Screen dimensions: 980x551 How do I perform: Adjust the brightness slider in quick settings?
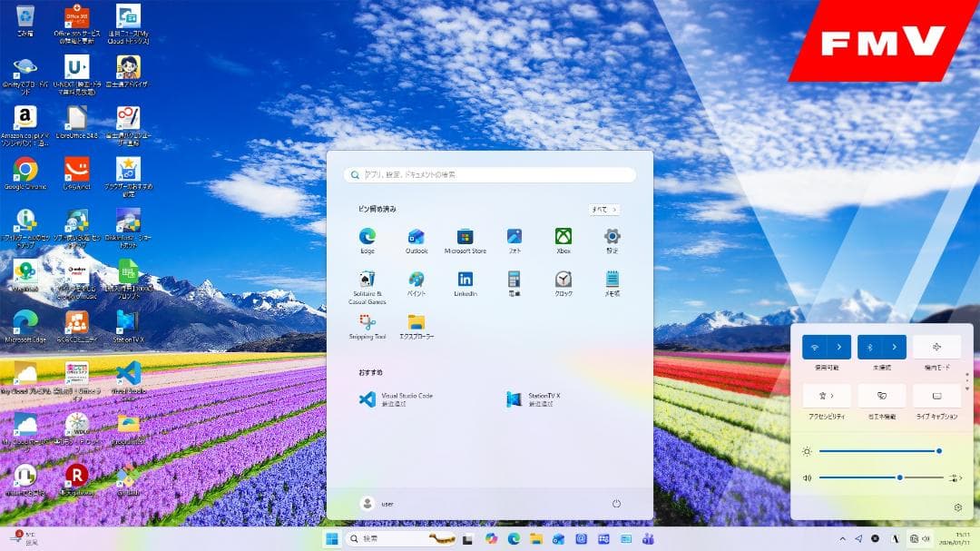point(879,450)
